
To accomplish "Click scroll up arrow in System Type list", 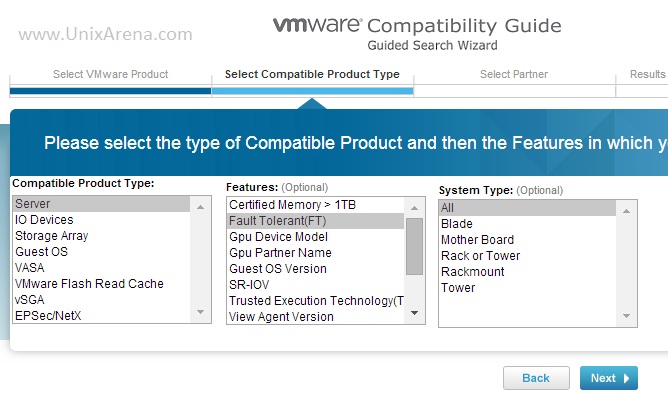I will (x=626, y=211).
